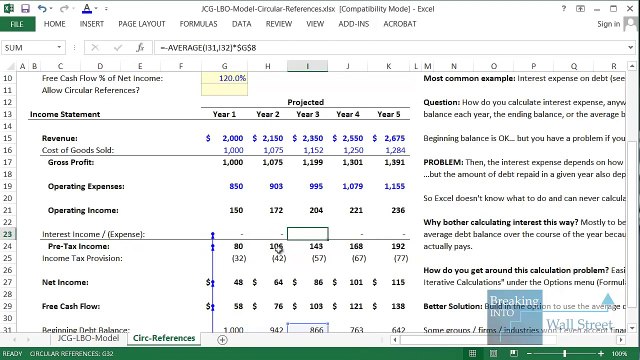Zoom out with the minus button
The image size is (640, 360).
tap(529, 353)
